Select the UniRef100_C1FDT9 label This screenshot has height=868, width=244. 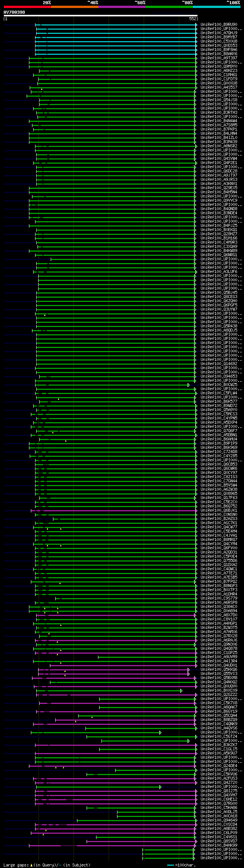coord(219,79)
